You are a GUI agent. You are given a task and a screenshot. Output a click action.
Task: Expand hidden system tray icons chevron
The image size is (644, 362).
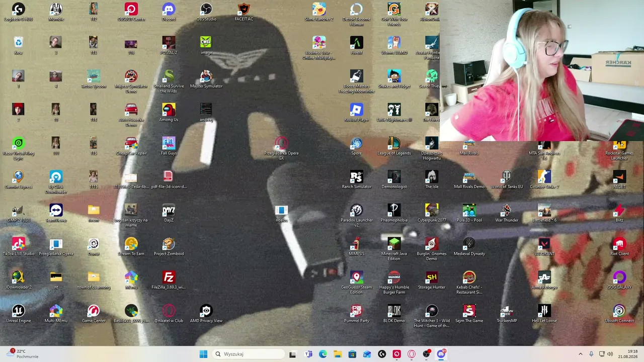tap(580, 354)
